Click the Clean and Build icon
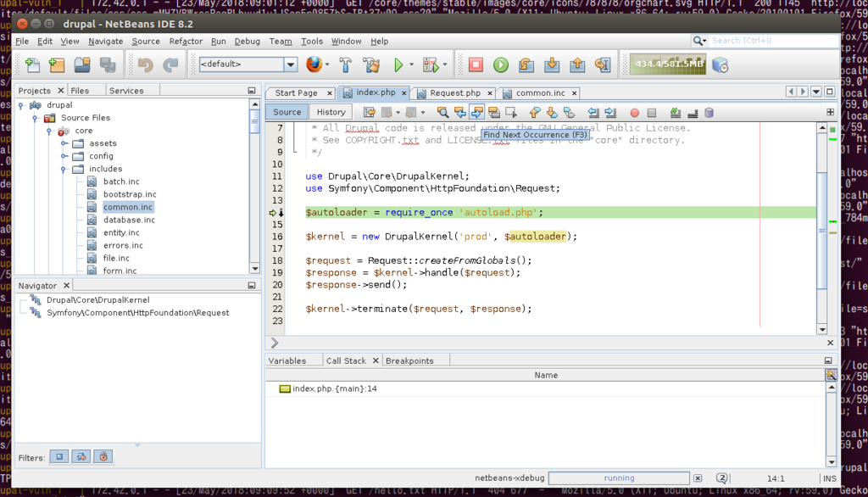 pyautogui.click(x=371, y=64)
